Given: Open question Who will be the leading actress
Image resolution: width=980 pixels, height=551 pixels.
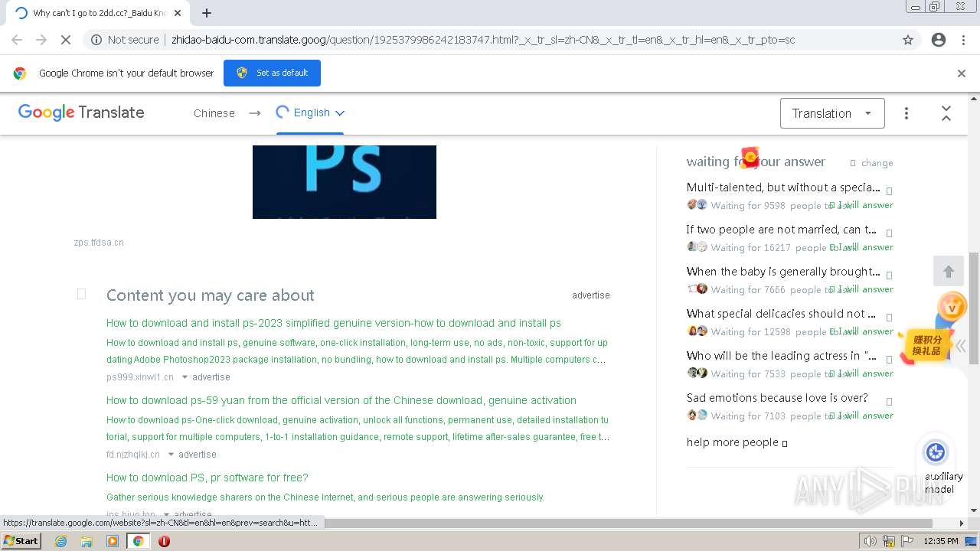Looking at the screenshot, I should pyautogui.click(x=782, y=356).
